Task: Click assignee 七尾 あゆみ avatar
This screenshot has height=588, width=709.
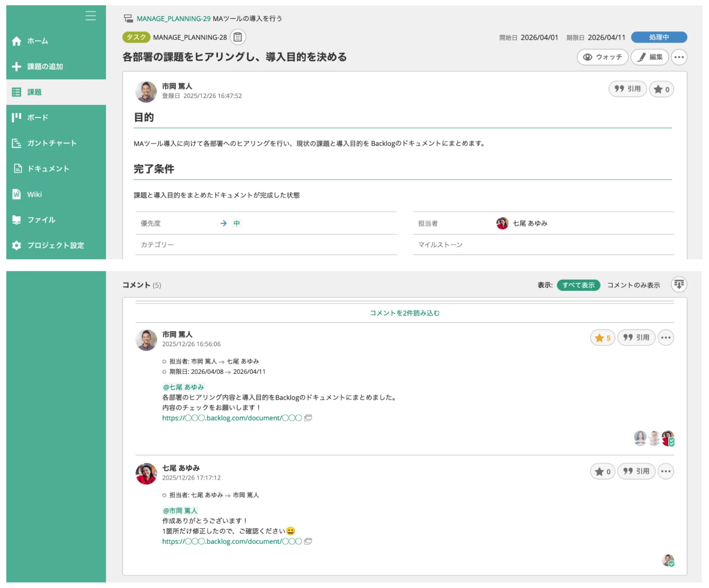Action: (x=502, y=223)
